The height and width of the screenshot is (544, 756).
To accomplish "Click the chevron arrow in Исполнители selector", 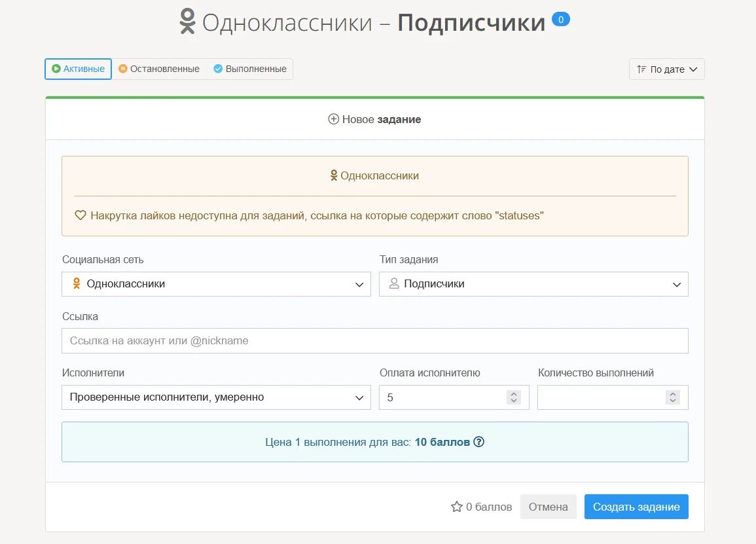I will [359, 398].
